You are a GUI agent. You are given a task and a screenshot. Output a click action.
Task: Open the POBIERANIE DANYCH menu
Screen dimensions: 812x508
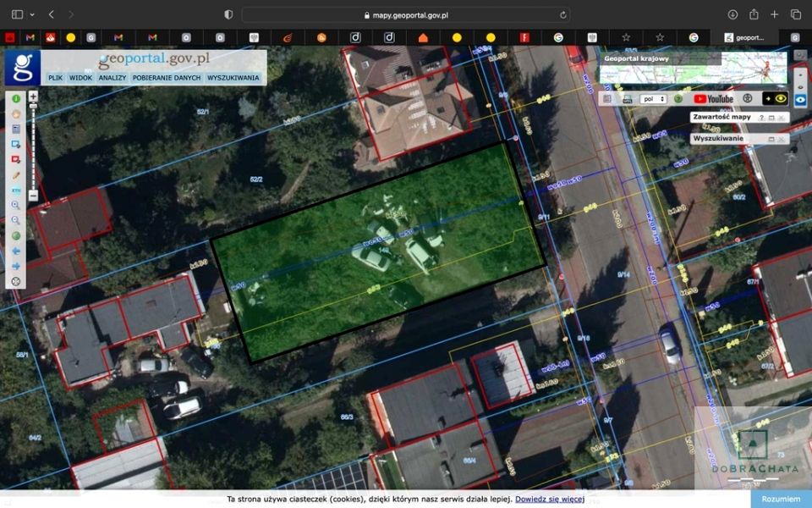pos(167,78)
